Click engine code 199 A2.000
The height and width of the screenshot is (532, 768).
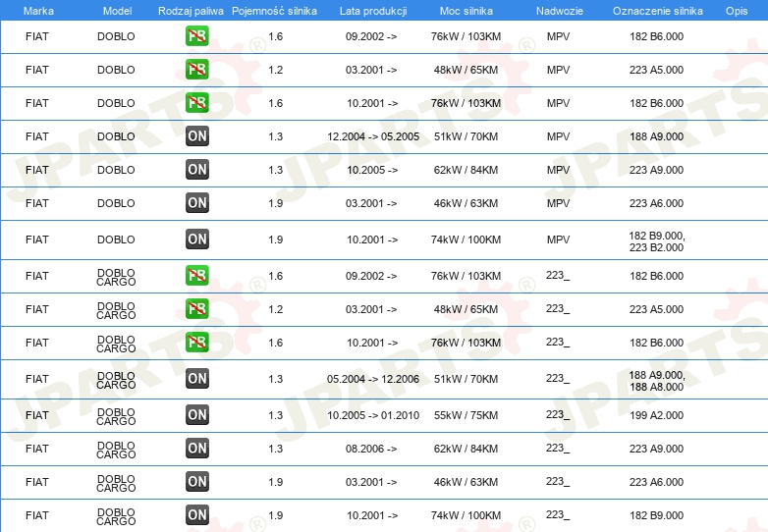656,415
